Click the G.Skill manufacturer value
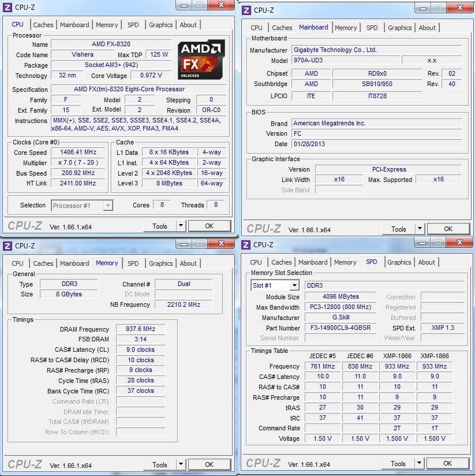475x476 pixels. (341, 317)
